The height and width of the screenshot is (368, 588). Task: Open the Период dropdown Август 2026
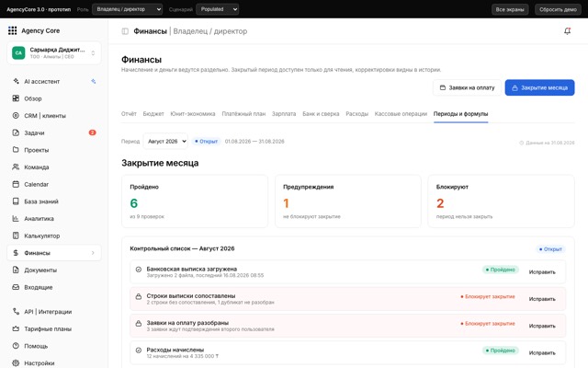pos(165,141)
